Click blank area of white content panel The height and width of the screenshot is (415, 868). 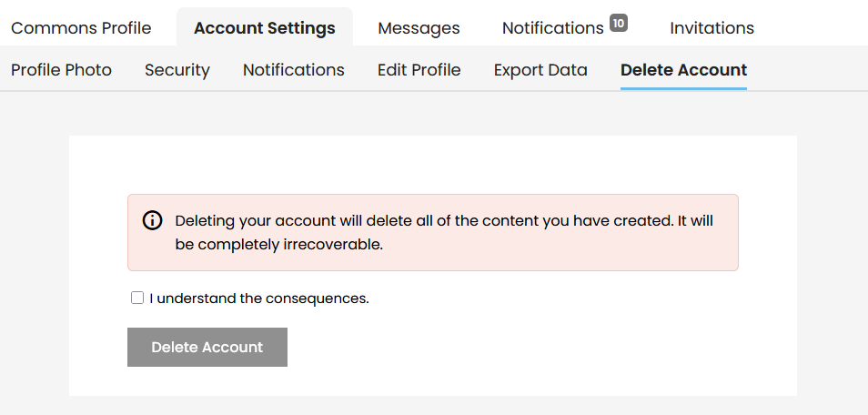click(546, 346)
